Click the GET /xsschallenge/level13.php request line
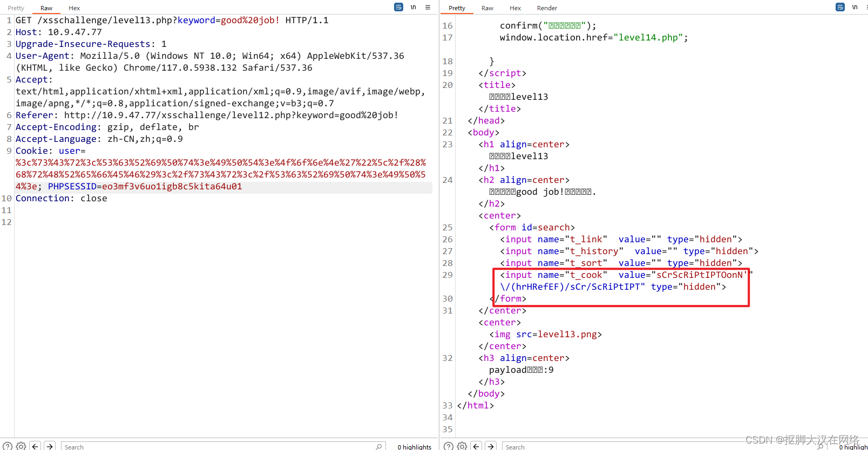 click(172, 20)
